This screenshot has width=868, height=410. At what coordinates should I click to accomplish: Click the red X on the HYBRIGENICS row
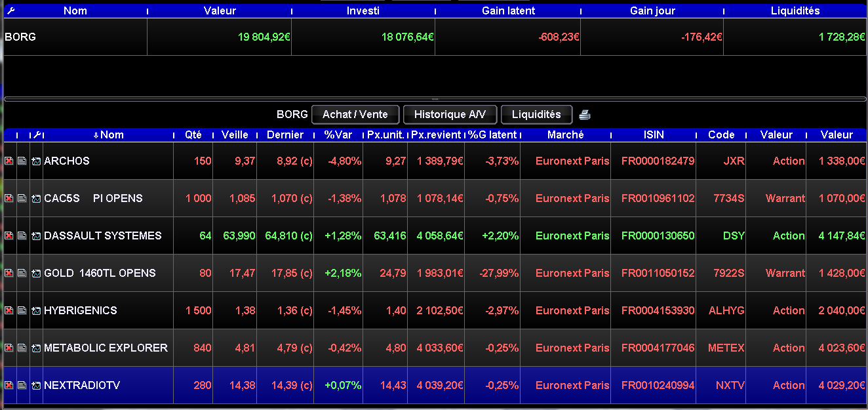(x=9, y=310)
